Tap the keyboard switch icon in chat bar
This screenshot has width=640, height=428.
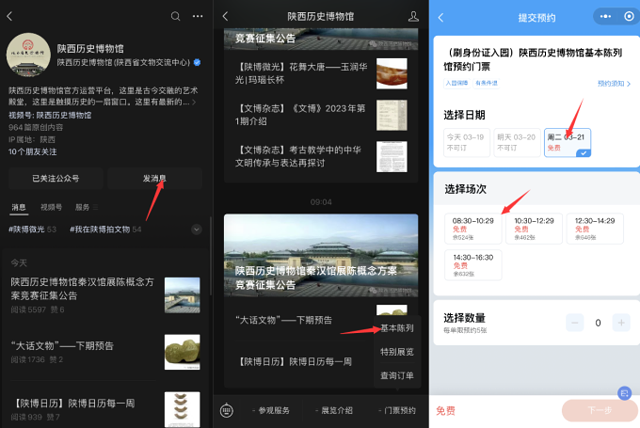coord(228,410)
